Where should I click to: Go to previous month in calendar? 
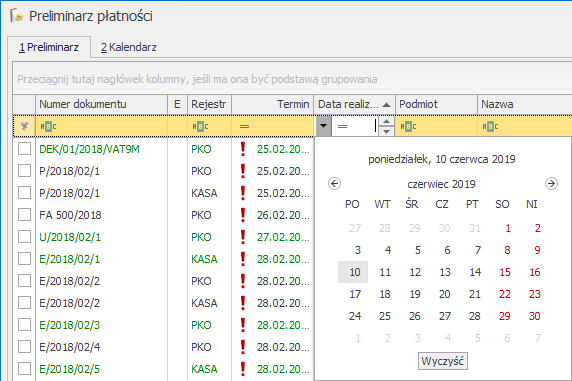(x=334, y=183)
